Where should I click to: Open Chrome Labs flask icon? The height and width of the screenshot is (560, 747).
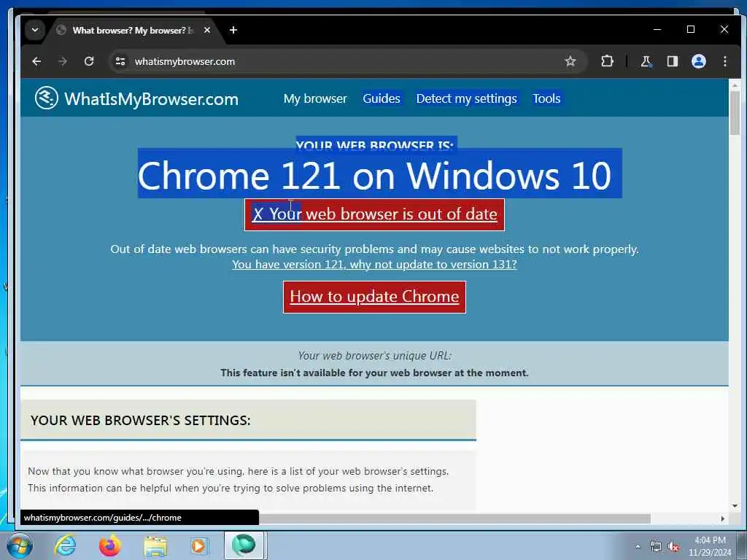coord(646,61)
